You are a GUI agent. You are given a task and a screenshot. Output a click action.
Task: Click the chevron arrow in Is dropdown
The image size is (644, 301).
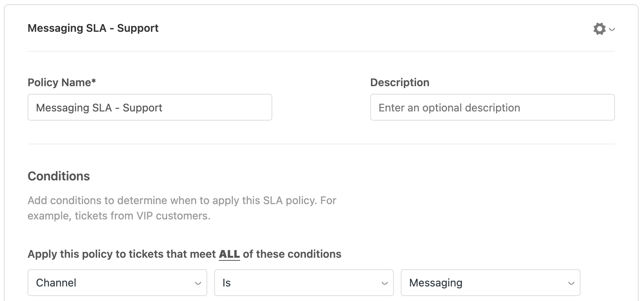pyautogui.click(x=384, y=283)
